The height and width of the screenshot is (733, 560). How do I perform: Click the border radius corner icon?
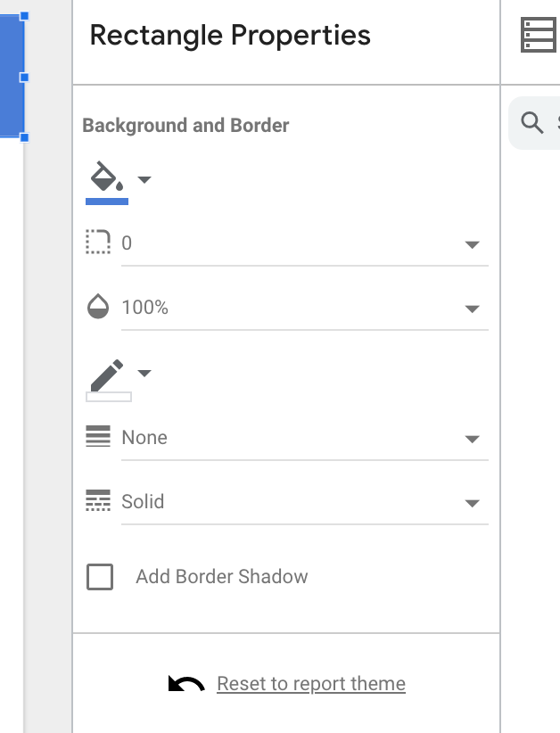click(98, 242)
